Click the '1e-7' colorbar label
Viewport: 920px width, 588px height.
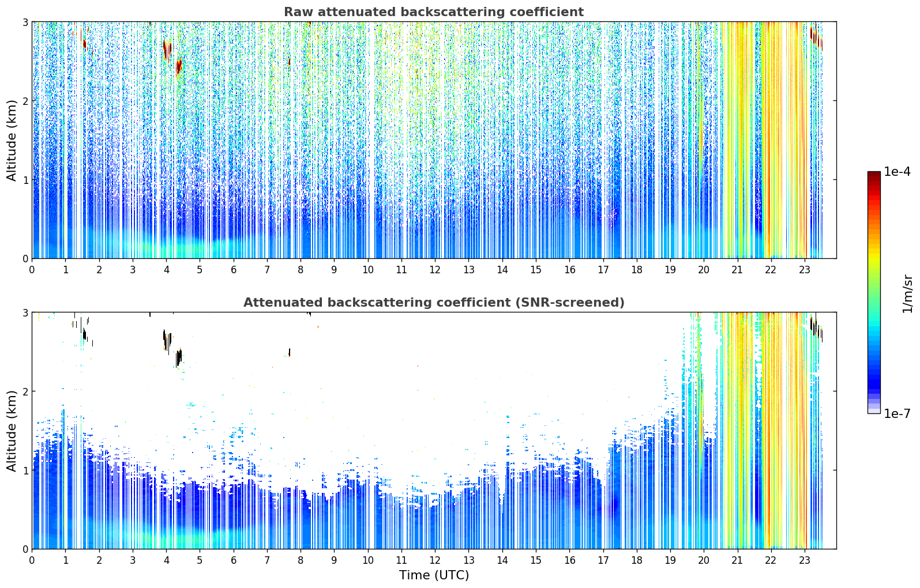(x=897, y=414)
